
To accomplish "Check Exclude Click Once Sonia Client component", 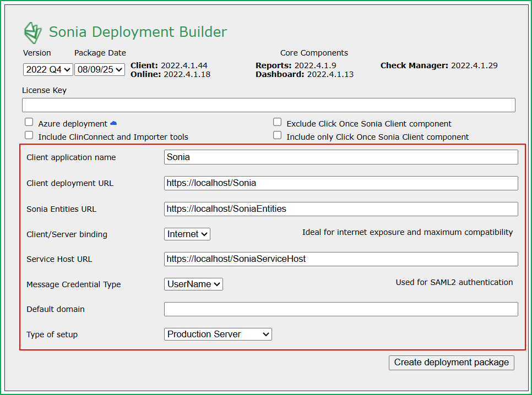I will coord(277,122).
